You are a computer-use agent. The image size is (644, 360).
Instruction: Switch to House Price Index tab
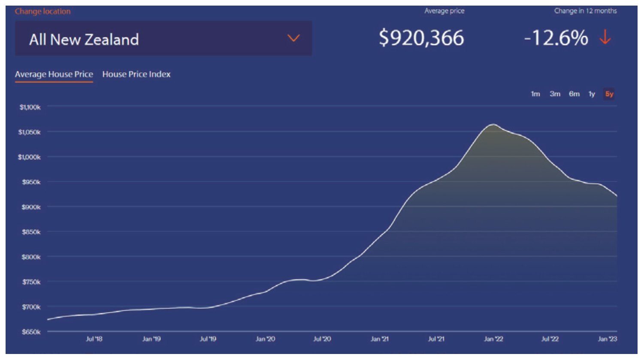click(x=136, y=74)
